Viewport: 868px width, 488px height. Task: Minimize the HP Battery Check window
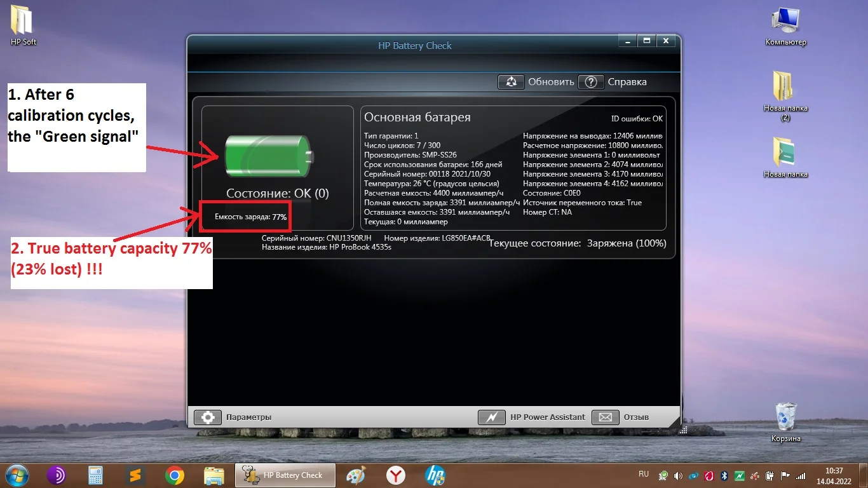point(628,41)
